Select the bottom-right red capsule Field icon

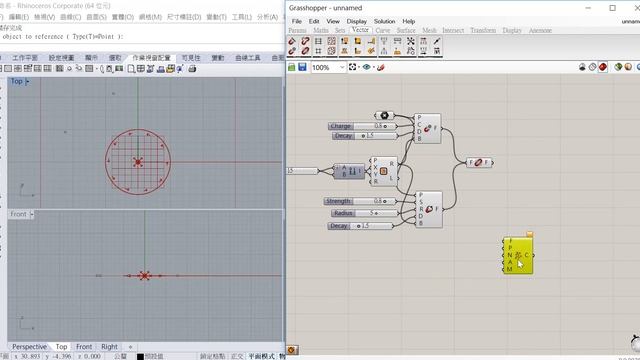(x=305, y=51)
